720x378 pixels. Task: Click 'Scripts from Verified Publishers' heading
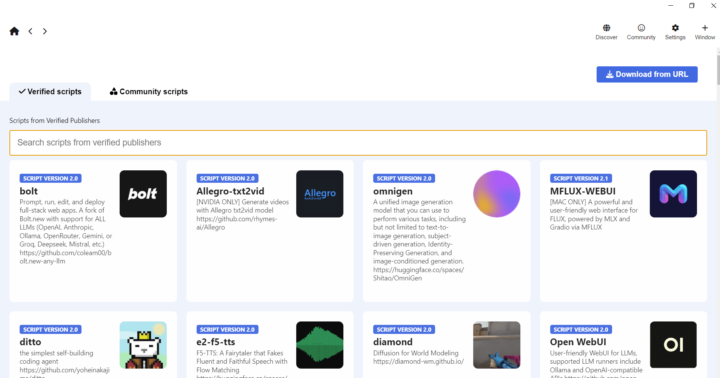coord(55,120)
